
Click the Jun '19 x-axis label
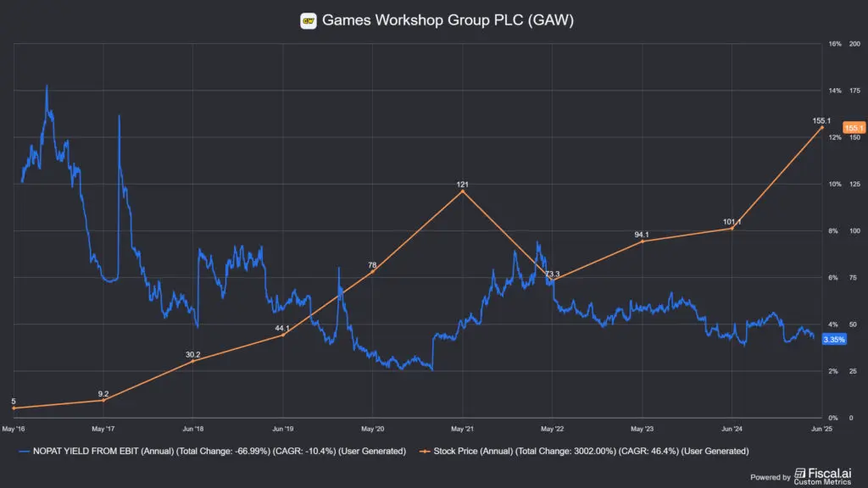point(283,429)
